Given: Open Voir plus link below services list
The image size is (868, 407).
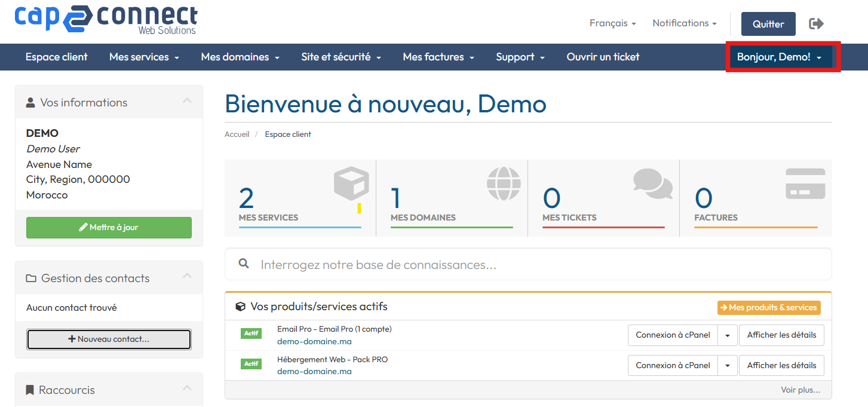Looking at the screenshot, I should (799, 389).
